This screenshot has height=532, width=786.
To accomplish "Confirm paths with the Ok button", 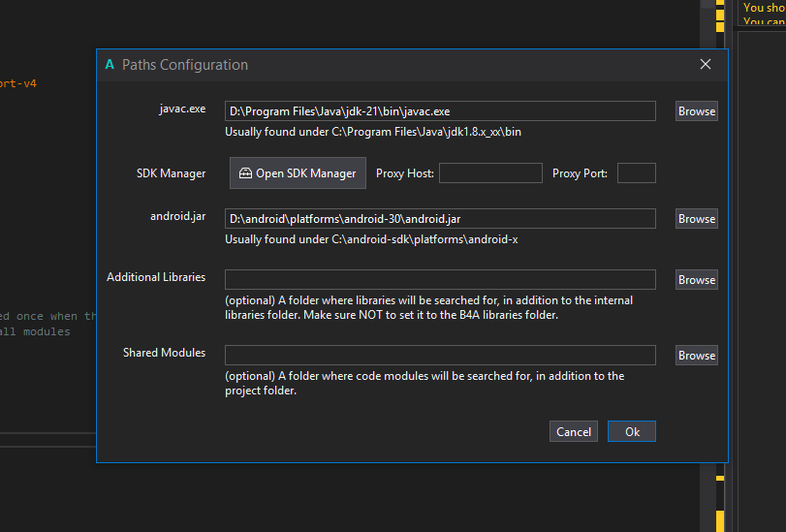I will click(x=632, y=432).
